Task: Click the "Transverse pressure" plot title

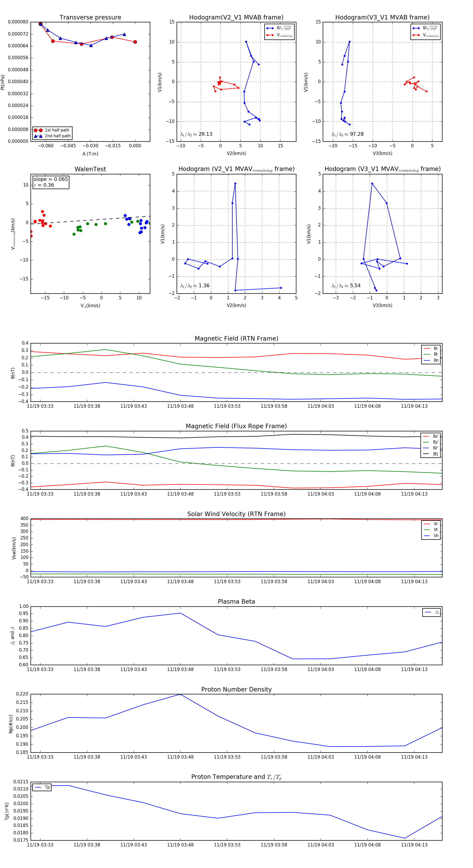Action: point(90,18)
